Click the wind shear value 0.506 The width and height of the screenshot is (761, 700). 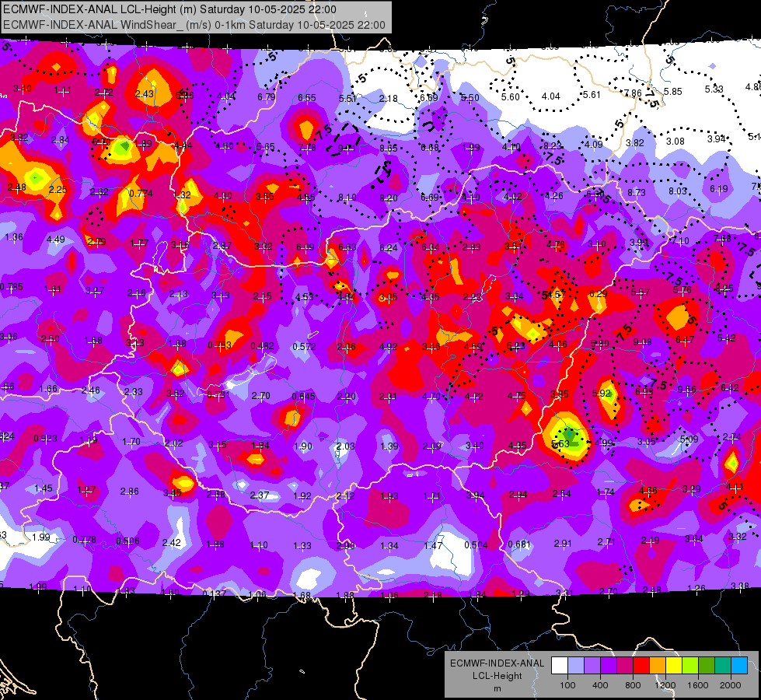(128, 541)
